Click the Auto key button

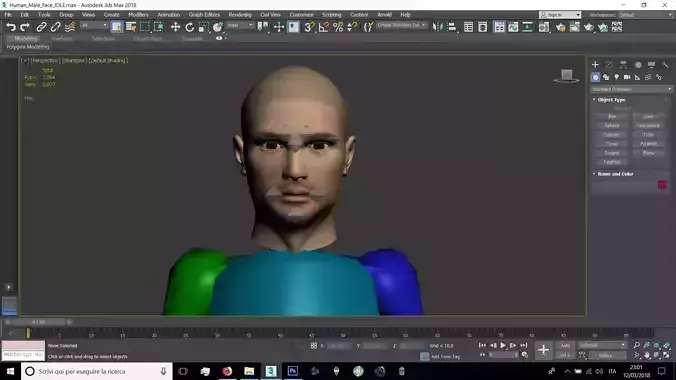click(565, 345)
